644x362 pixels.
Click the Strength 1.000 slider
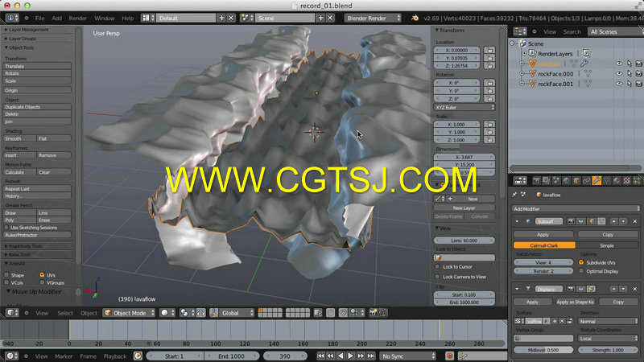point(608,350)
